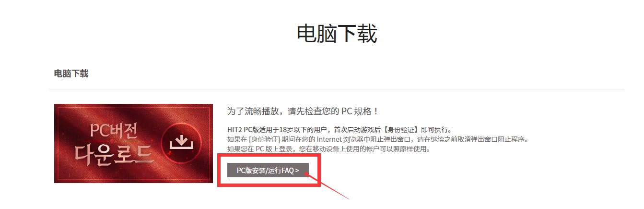Click the "다운로드" text on the banner

(x=115, y=154)
